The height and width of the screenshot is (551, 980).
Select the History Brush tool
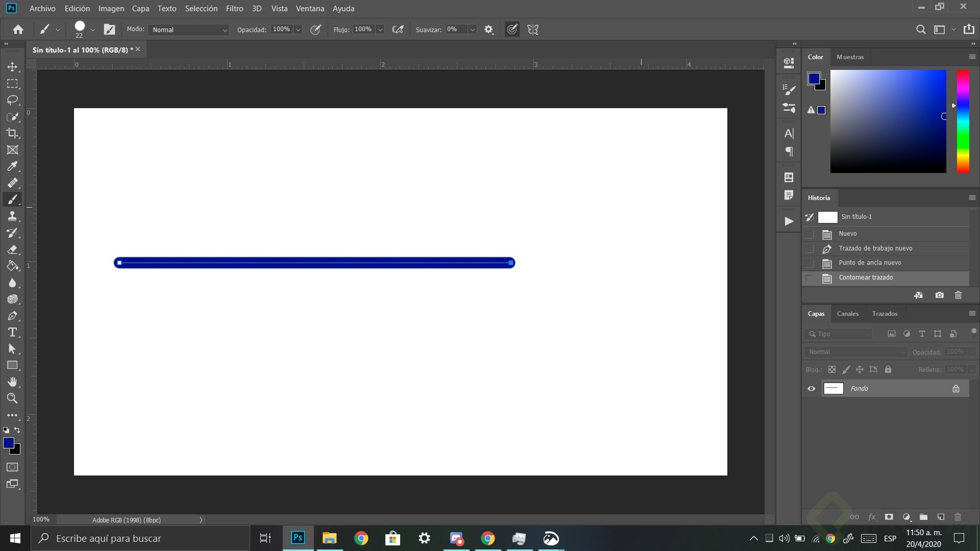click(12, 233)
